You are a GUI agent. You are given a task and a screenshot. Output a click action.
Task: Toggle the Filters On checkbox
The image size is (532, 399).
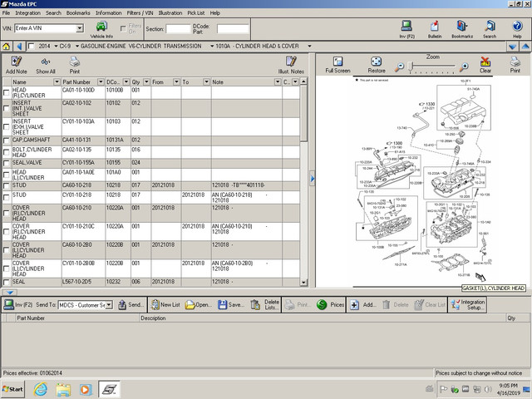(x=123, y=29)
